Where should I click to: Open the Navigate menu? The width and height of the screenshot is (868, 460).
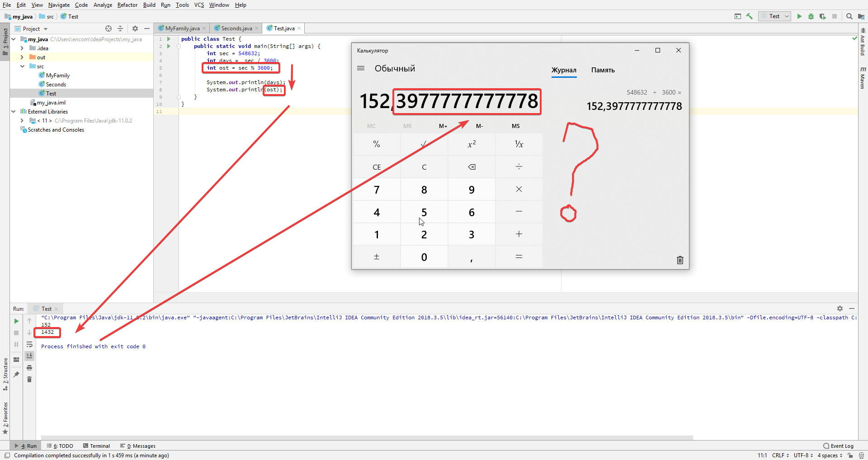click(x=59, y=5)
